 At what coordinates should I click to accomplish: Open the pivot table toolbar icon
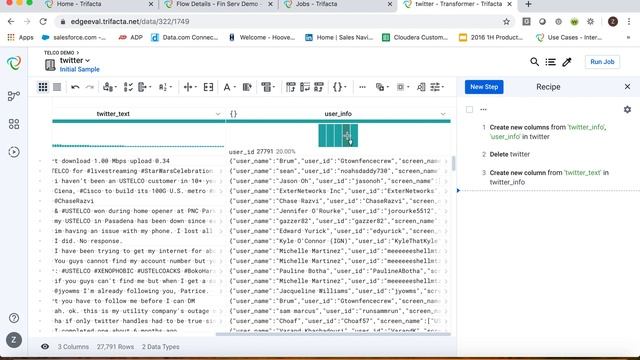[x=291, y=87]
